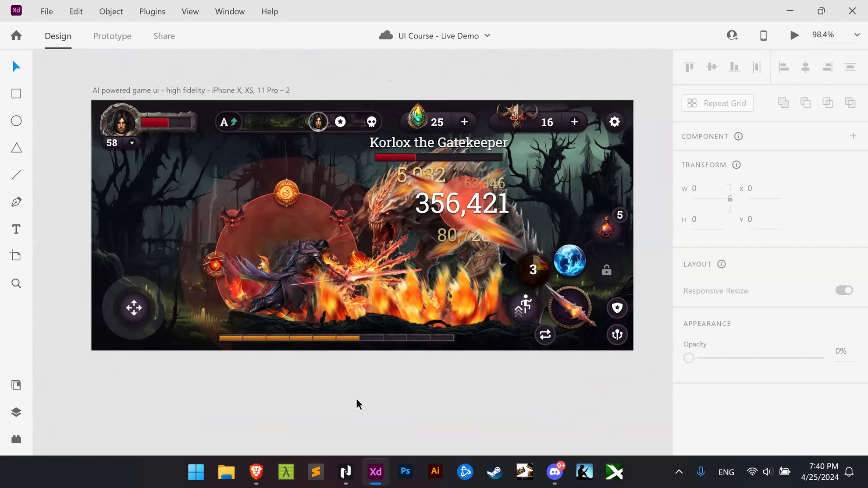The image size is (868, 488).
Task: Open Photoshop from the taskbar
Action: point(406,472)
